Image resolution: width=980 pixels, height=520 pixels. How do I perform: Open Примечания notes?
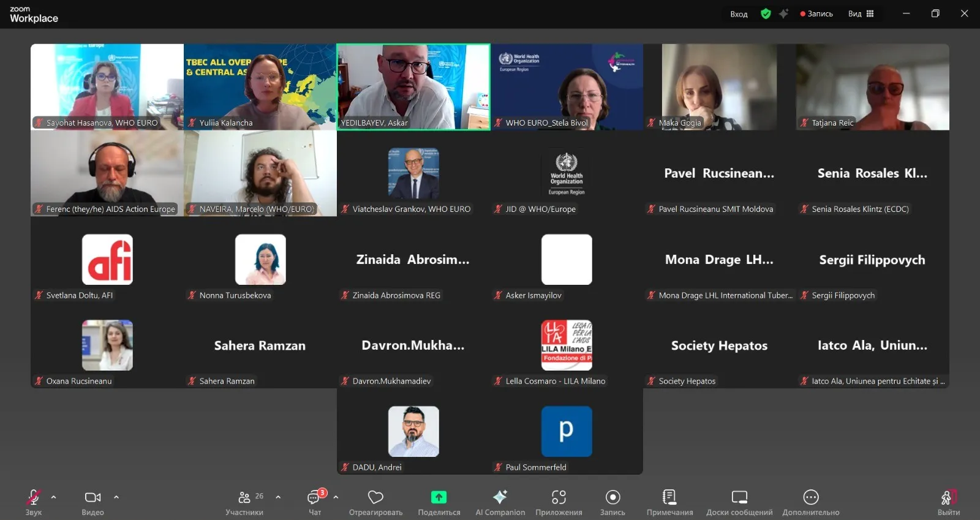click(x=669, y=502)
